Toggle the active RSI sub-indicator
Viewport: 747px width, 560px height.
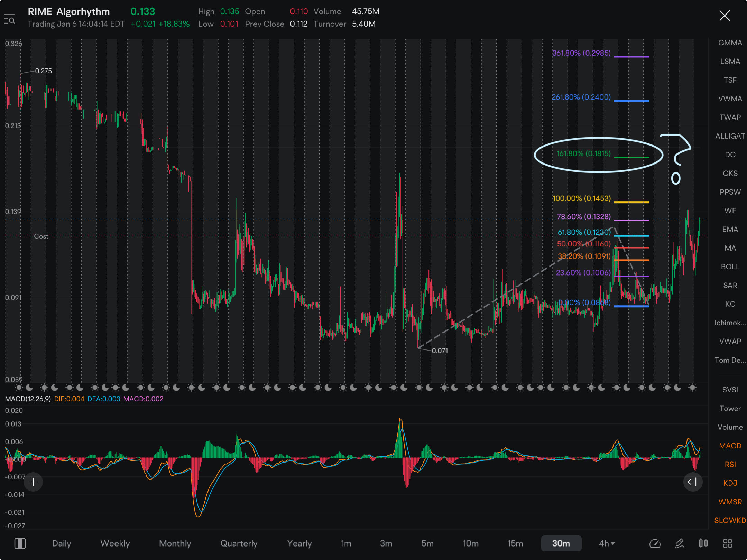click(x=730, y=464)
